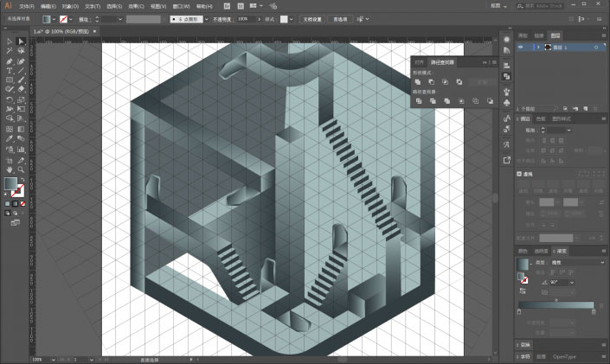Viewport: 610px width, 364px height.
Task: Open gradient angle 90° dropdown
Action: (x=571, y=283)
